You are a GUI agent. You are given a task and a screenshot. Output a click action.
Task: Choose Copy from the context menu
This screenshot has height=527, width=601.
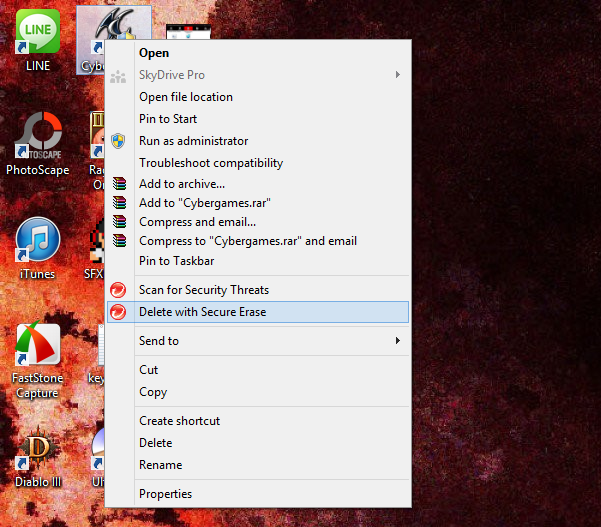(258, 392)
